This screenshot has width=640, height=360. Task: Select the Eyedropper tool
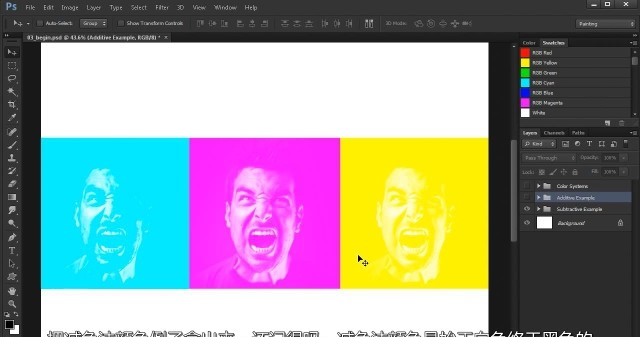(x=12, y=118)
